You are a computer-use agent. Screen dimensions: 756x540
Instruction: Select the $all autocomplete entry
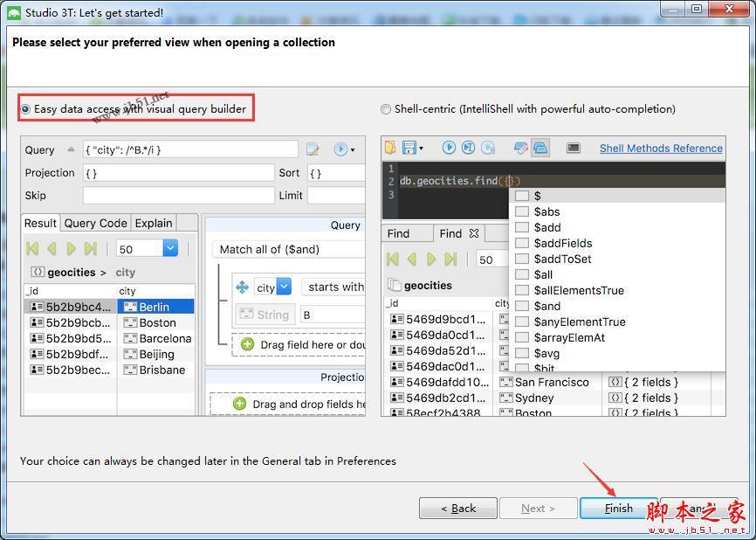point(617,274)
